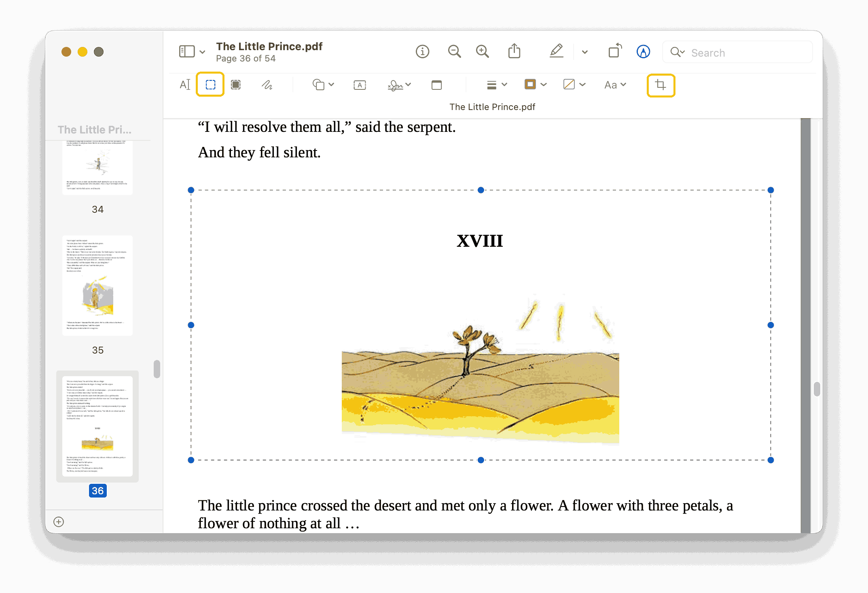
Task: Zoom in on the document
Action: coord(482,51)
